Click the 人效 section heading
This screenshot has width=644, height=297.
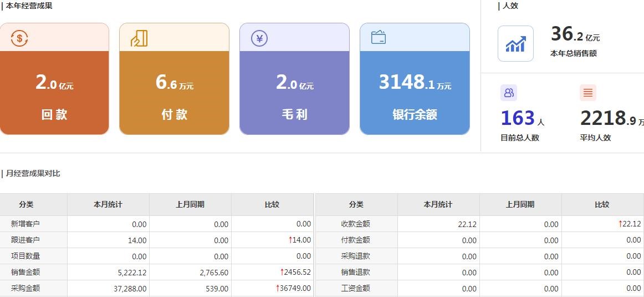coord(510,6)
